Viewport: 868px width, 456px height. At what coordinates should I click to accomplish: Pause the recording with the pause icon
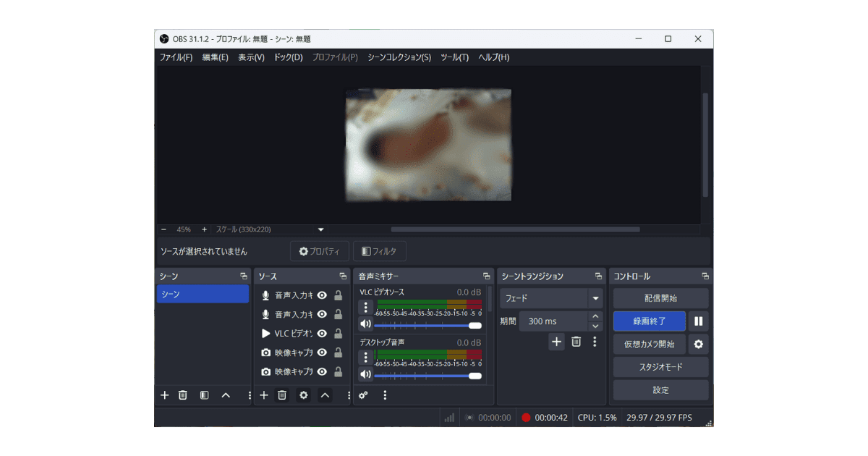pos(699,321)
